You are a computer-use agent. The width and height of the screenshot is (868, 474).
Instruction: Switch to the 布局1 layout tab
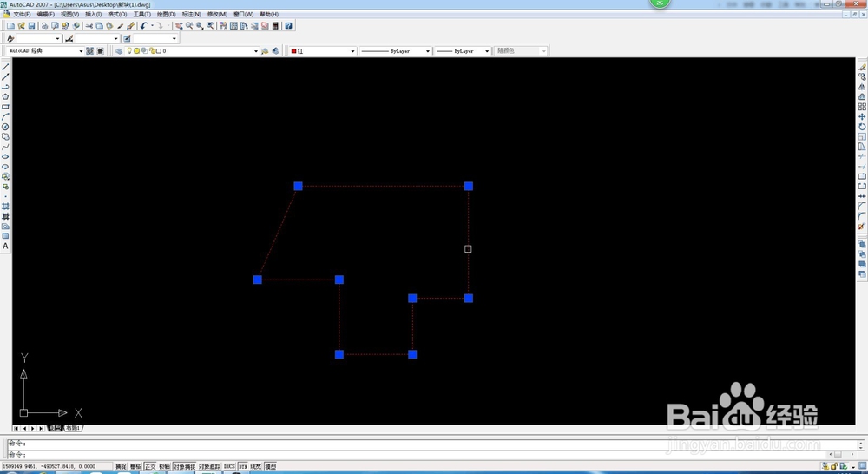click(x=73, y=428)
